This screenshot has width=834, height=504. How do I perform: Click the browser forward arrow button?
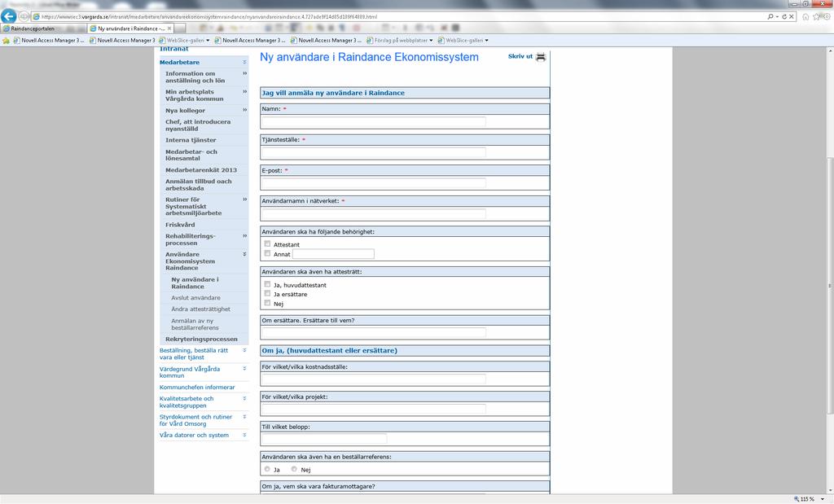coord(24,16)
